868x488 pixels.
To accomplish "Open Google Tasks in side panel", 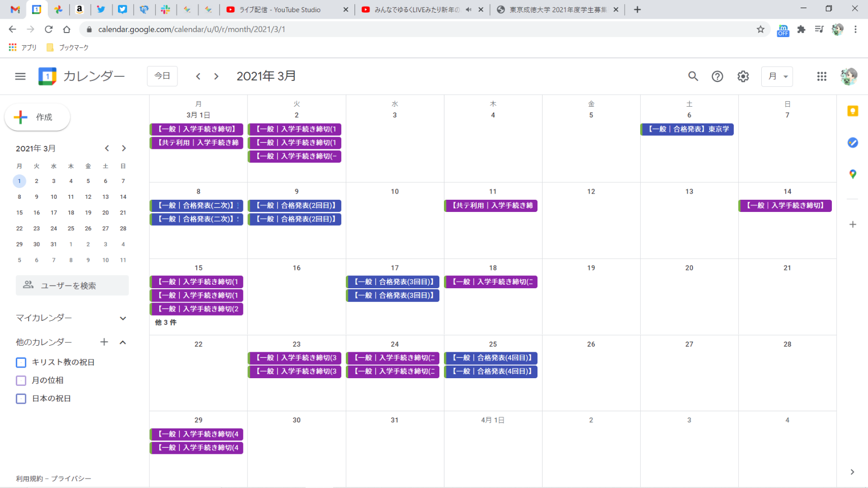I will [x=853, y=143].
